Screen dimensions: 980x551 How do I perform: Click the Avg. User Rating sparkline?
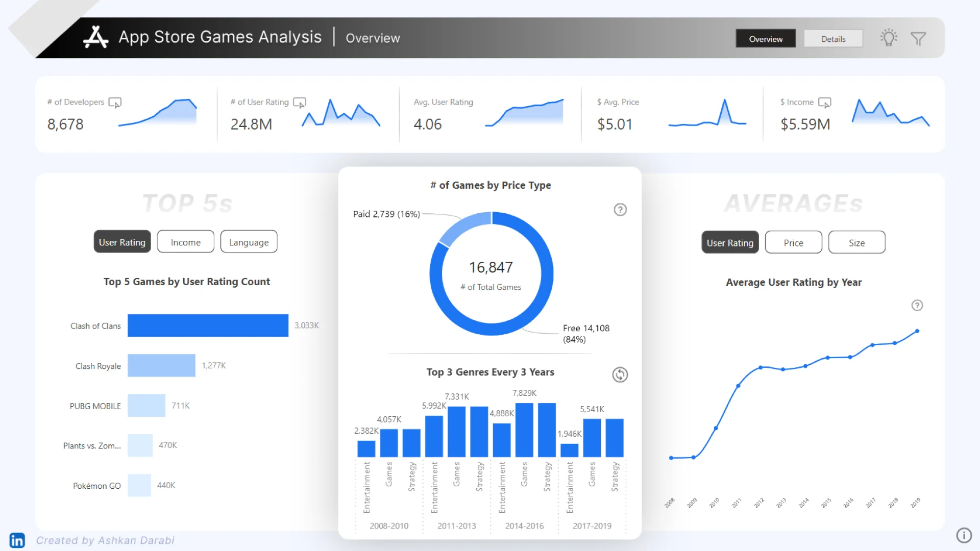524,113
